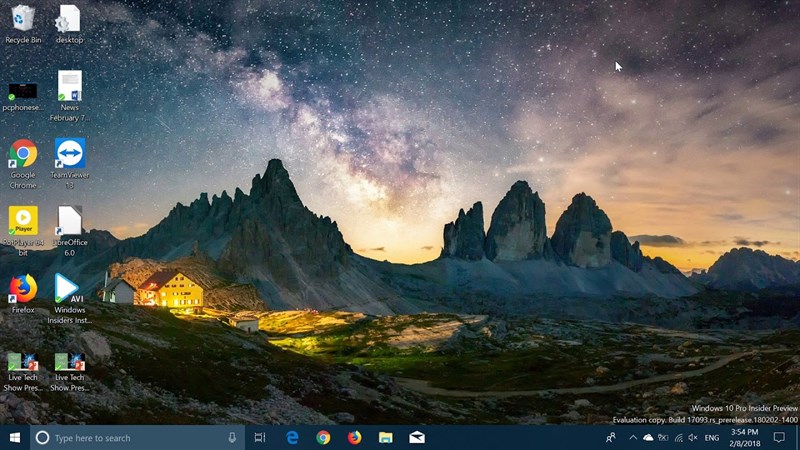Select the desktop settings file icon

point(69,24)
